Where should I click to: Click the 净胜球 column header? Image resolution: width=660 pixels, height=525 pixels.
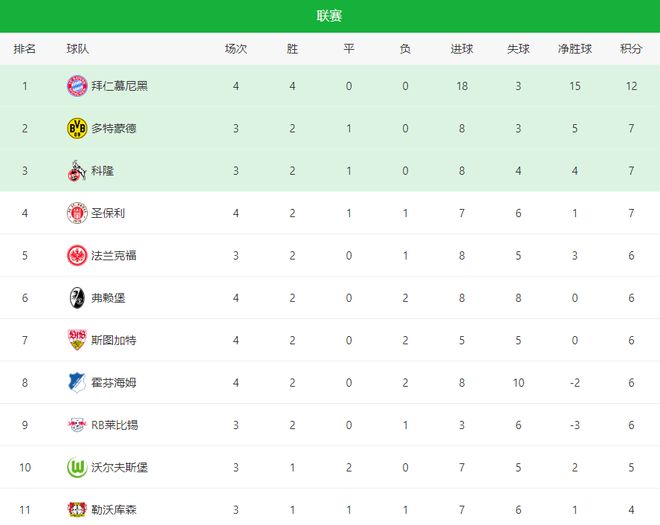575,49
